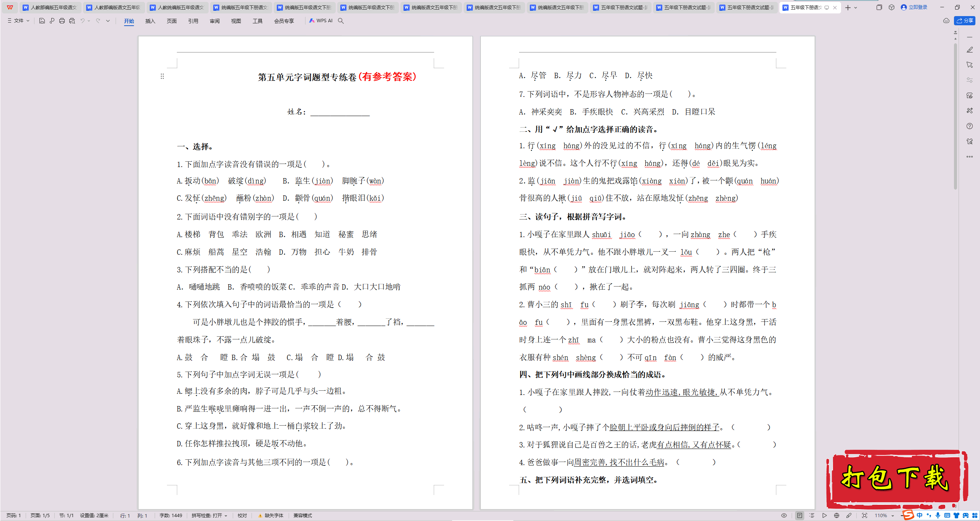Click the icon below help in right sidebar
The height and width of the screenshot is (521, 980).
970,141
